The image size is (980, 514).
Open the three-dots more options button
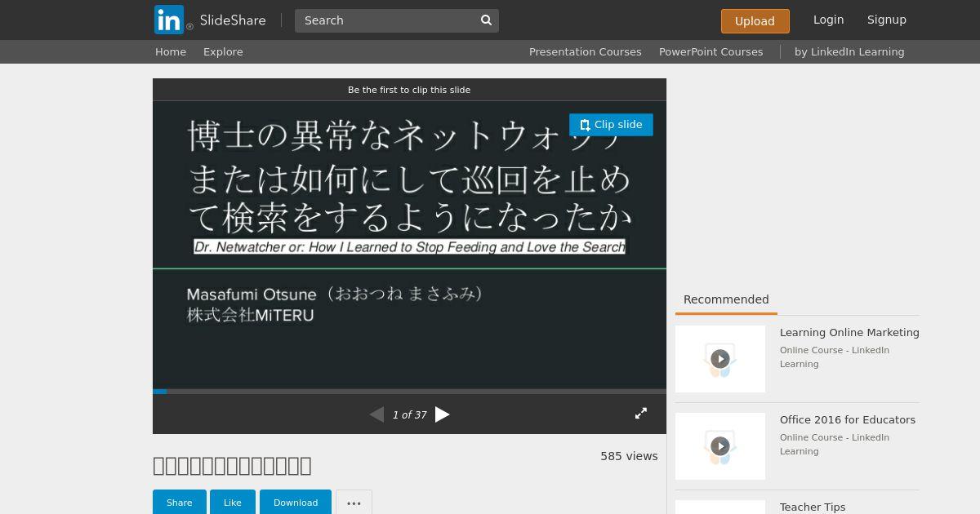coord(354,503)
